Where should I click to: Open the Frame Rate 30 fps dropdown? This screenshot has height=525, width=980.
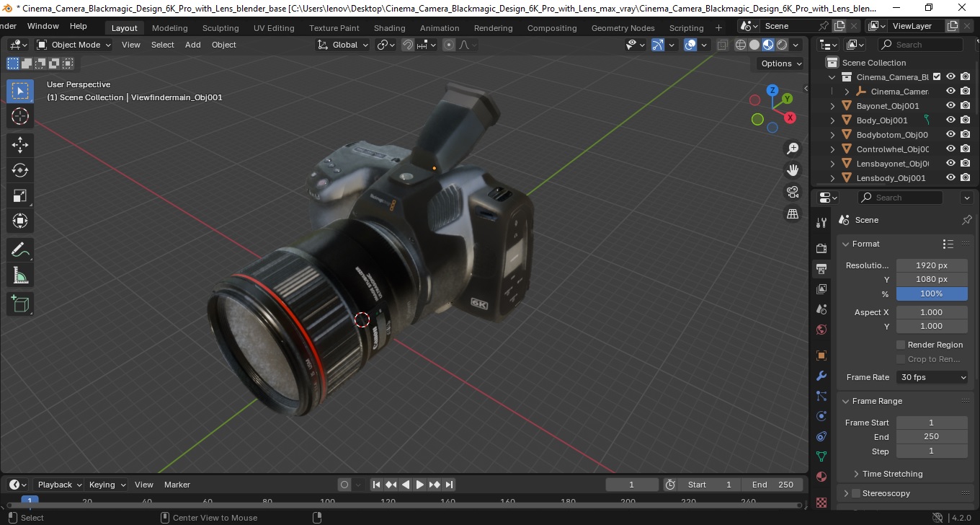[x=932, y=377]
